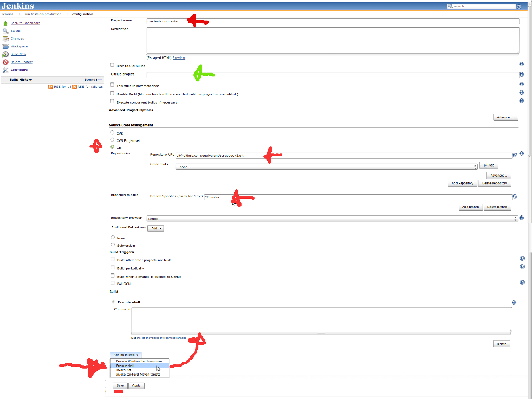532x399 pixels.
Task: Open help for Build after other projects
Action: coord(522,259)
